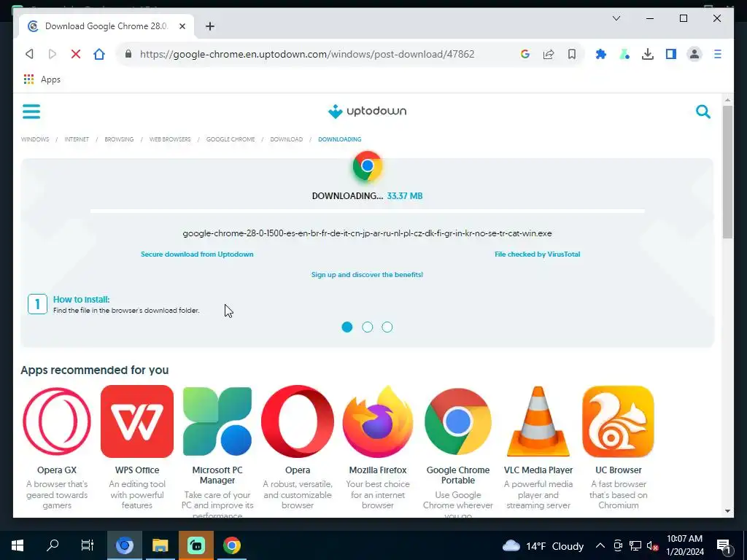This screenshot has height=560, width=747.
Task: Select the first carousel dot
Action: [x=347, y=327]
